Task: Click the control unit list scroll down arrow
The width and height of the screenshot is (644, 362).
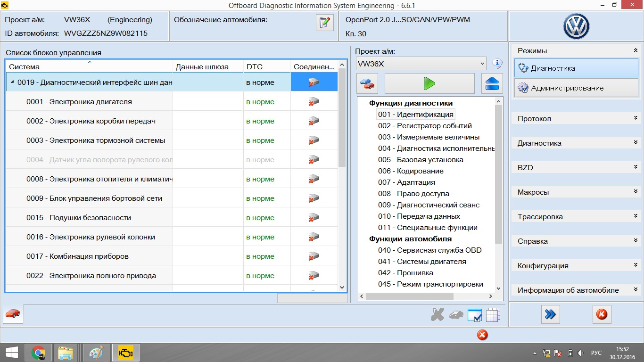Action: point(342,287)
